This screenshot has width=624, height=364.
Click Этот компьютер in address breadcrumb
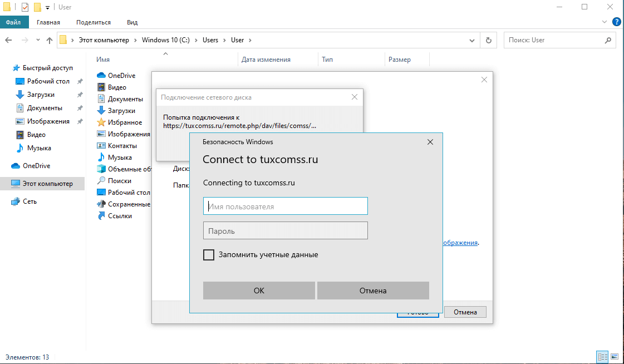(x=104, y=40)
